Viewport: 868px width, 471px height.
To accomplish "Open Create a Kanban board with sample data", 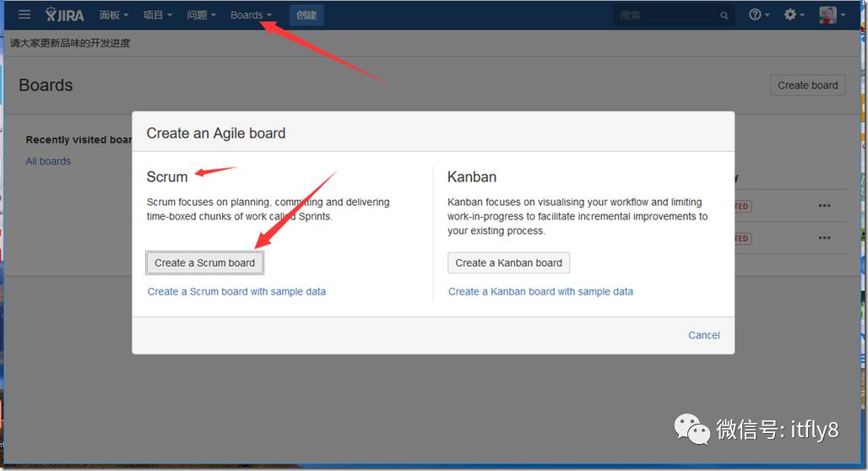I will [x=540, y=292].
